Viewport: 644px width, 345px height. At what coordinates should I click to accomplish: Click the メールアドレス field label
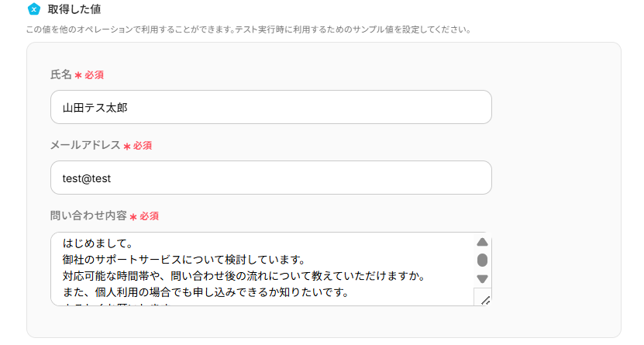tap(85, 145)
